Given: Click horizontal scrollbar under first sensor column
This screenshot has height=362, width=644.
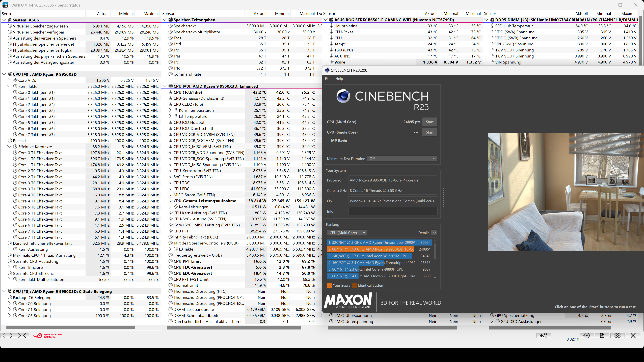Looking at the screenshot, I should (70, 327).
